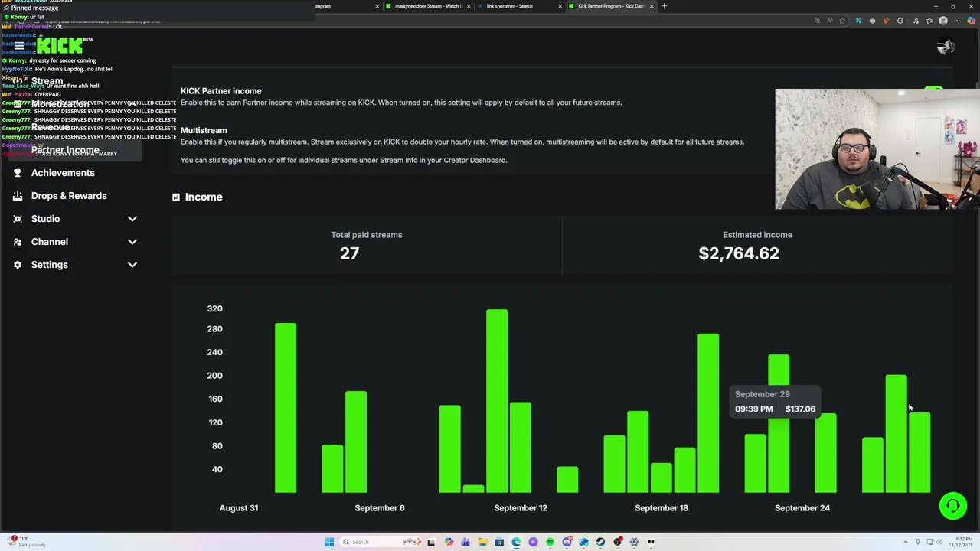Viewport: 980px width, 551px height.
Task: Open the Copilot icon in browser toolbar
Action: (972, 21)
